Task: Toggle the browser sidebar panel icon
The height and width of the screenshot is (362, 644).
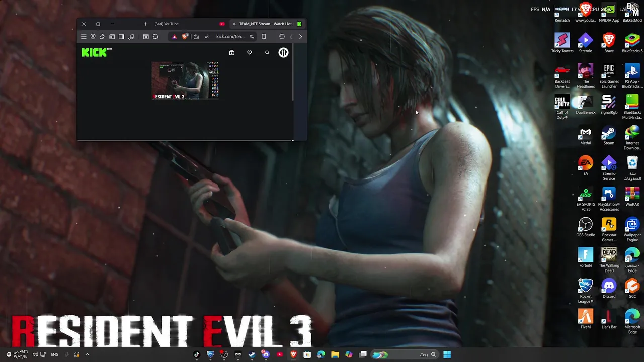Action: click(x=121, y=37)
